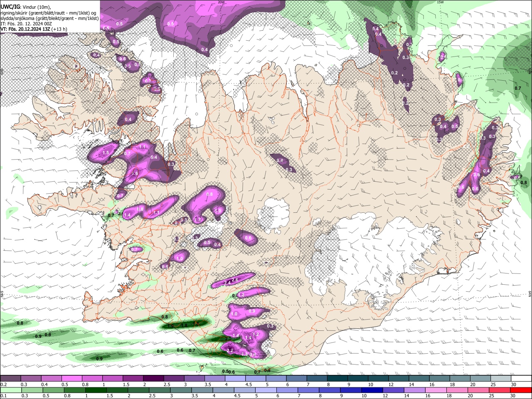Click the '2.2' snowfall value near south coast

click(230, 350)
